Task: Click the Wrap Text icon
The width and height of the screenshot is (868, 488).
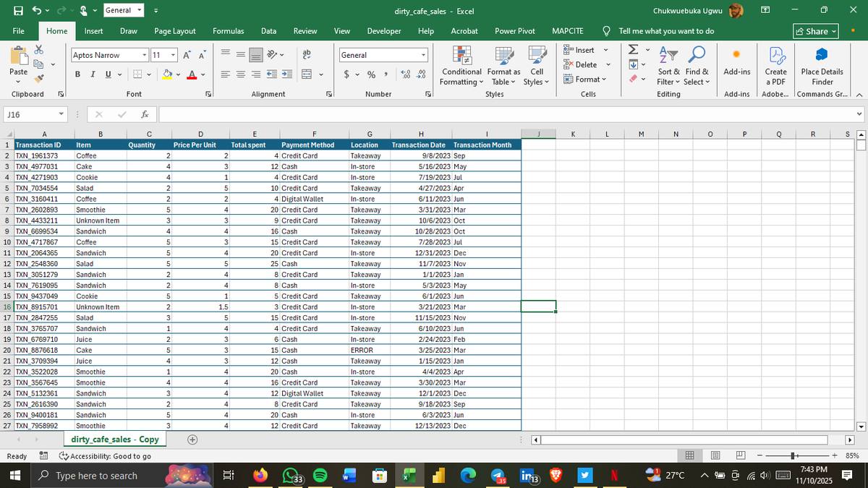Action: (x=306, y=55)
